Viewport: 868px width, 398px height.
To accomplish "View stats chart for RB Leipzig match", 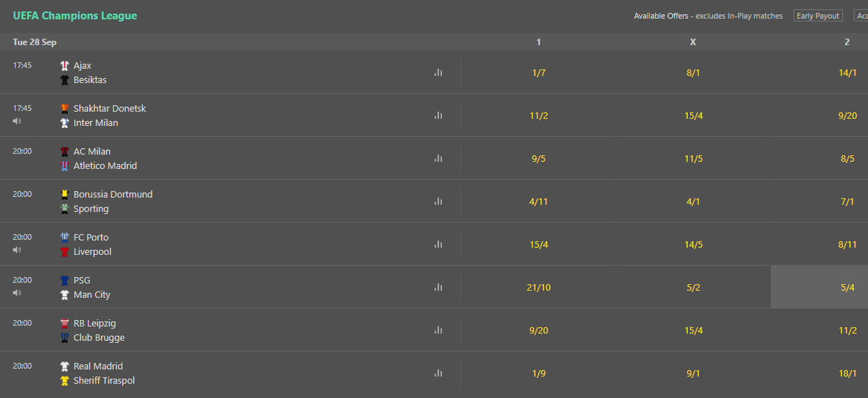I will (438, 330).
